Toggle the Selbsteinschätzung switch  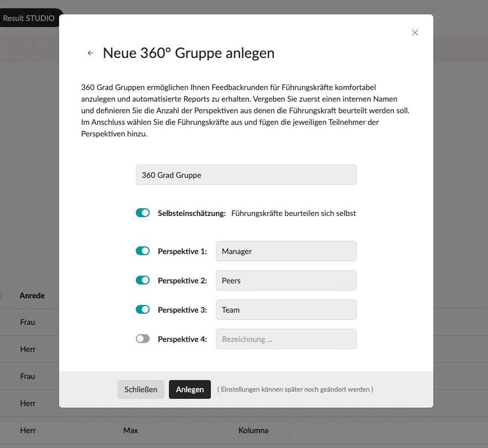(142, 213)
